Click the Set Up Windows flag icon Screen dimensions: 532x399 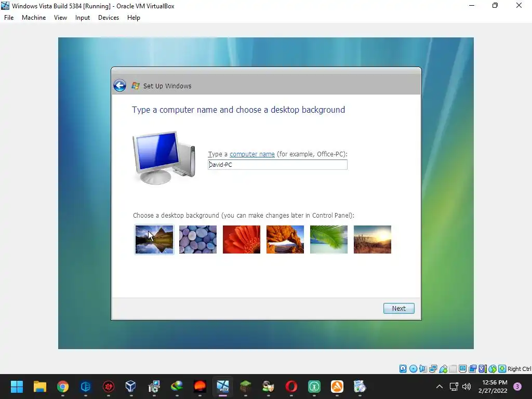coord(136,86)
